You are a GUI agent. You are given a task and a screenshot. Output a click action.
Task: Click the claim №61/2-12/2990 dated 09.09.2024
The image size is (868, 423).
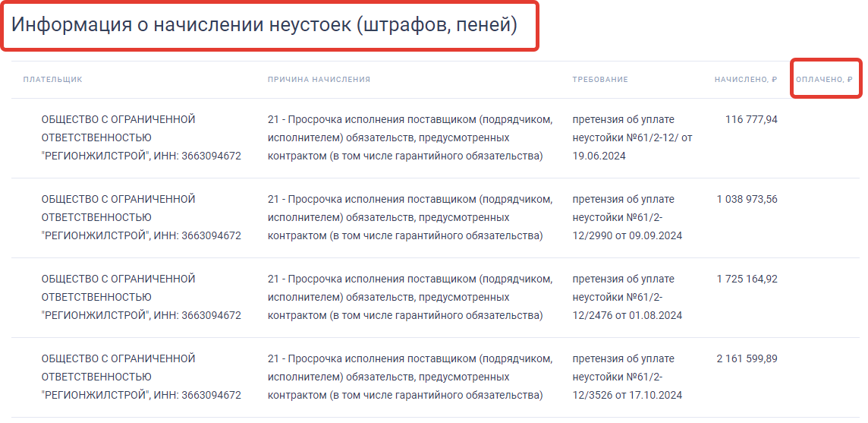[x=627, y=217]
